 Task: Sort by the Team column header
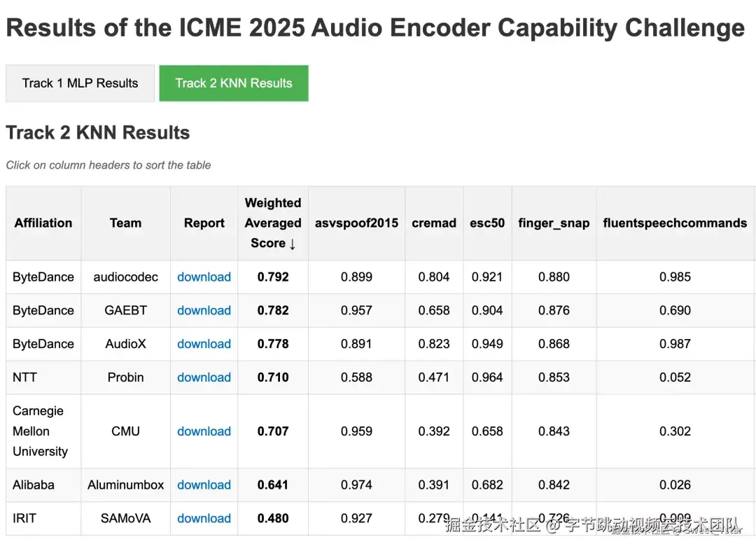click(x=125, y=223)
